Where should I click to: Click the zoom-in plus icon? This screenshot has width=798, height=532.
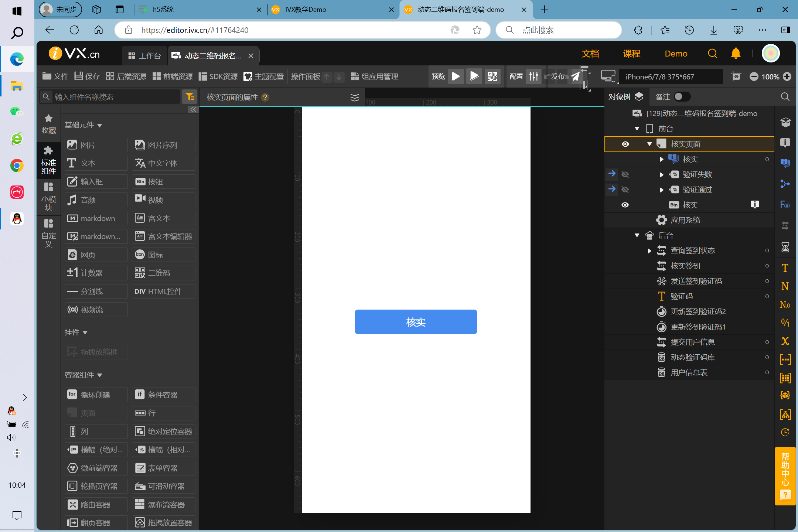(787, 76)
